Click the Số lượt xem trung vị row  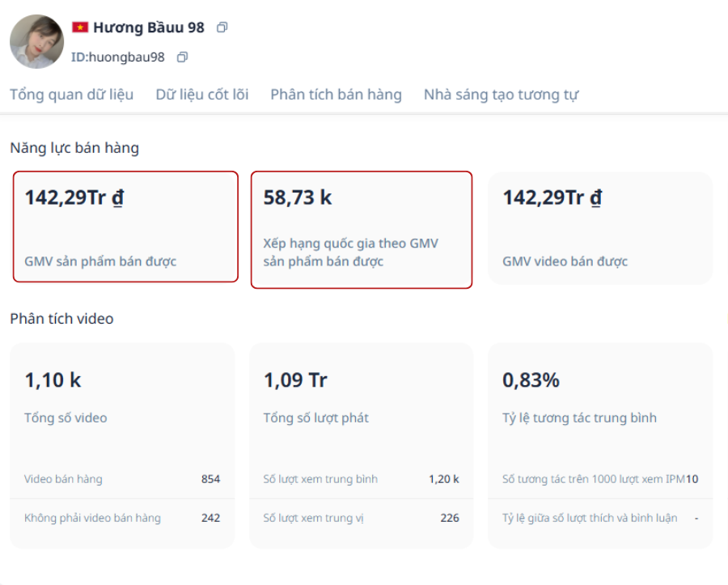[361, 518]
